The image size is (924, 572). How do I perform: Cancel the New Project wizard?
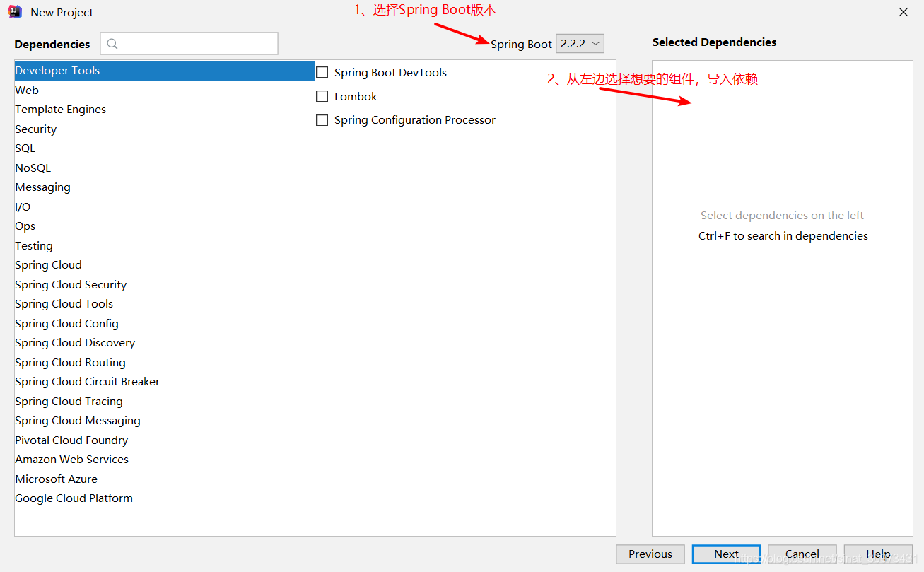[802, 554]
